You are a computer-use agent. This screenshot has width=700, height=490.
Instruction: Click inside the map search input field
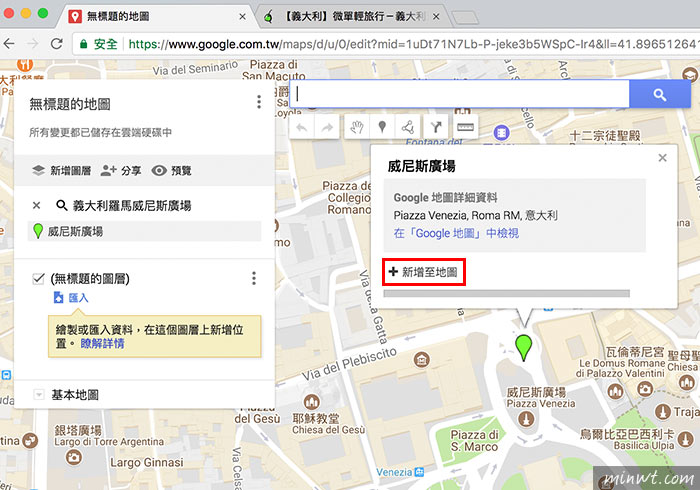[460, 94]
